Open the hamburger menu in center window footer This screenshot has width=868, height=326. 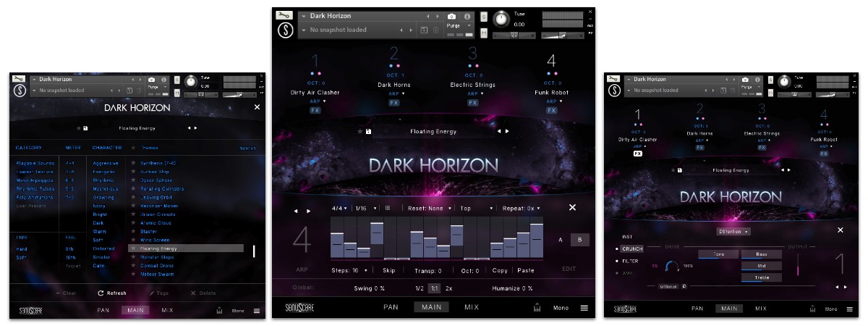(x=584, y=308)
